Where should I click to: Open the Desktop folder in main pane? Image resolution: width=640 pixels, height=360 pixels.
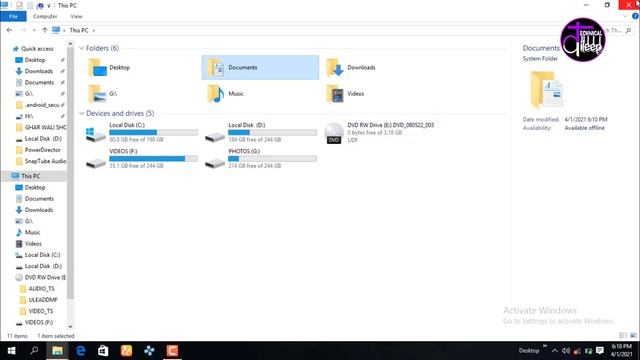[x=109, y=67]
